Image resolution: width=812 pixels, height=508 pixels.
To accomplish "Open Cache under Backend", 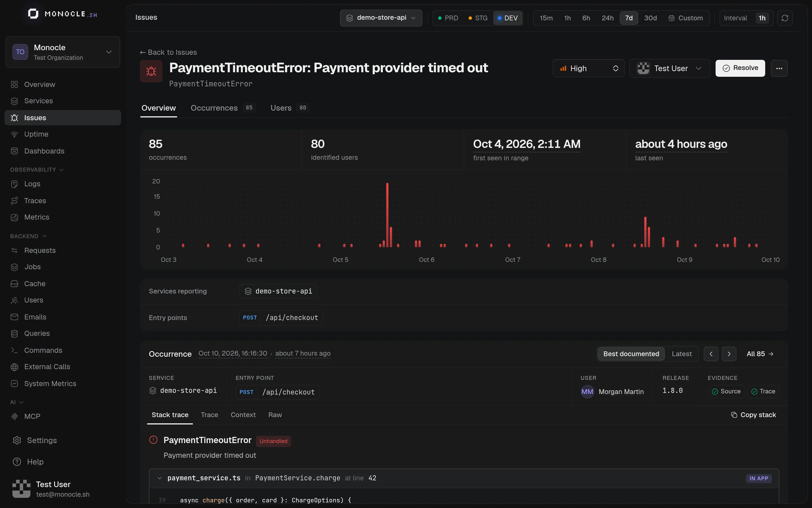I will click(63, 284).
